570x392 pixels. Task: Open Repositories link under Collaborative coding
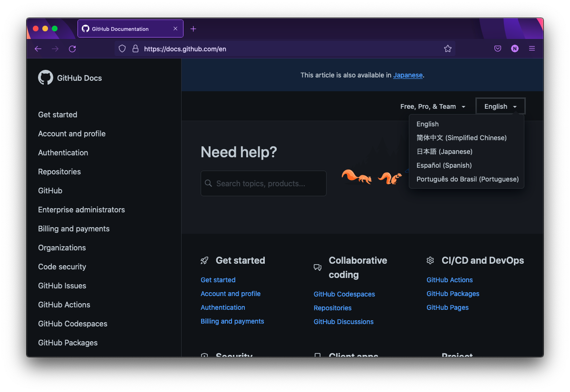tap(333, 308)
